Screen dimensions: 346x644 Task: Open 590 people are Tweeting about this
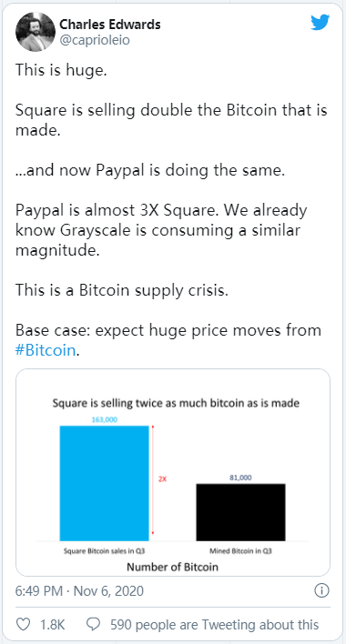coord(215,625)
